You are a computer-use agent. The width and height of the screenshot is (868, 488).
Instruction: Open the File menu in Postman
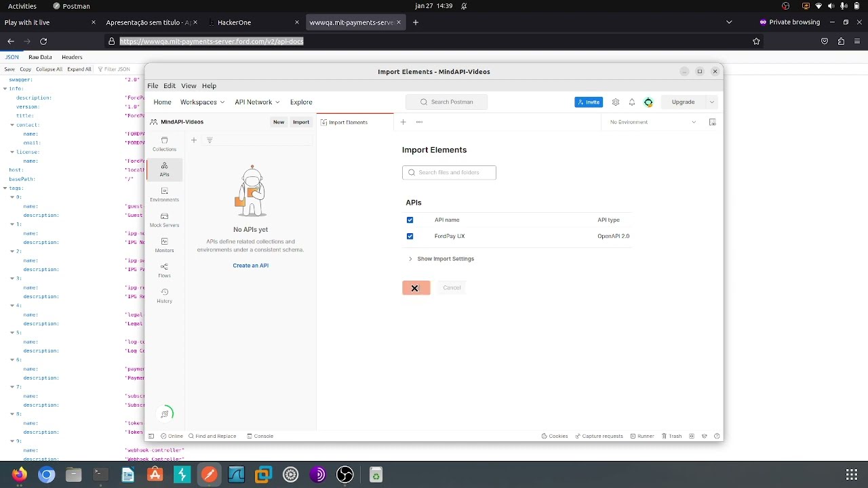click(x=153, y=86)
